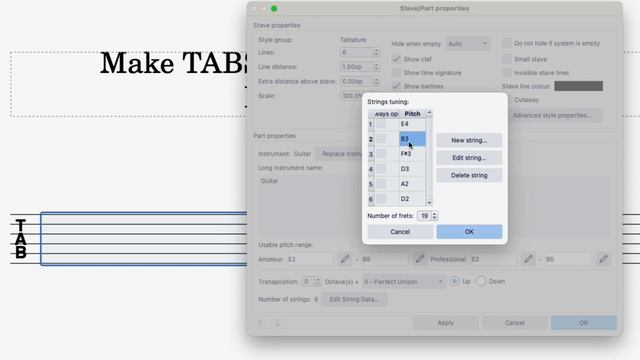
Task: Click pencil icon after Professional E2 field
Action: click(529, 259)
